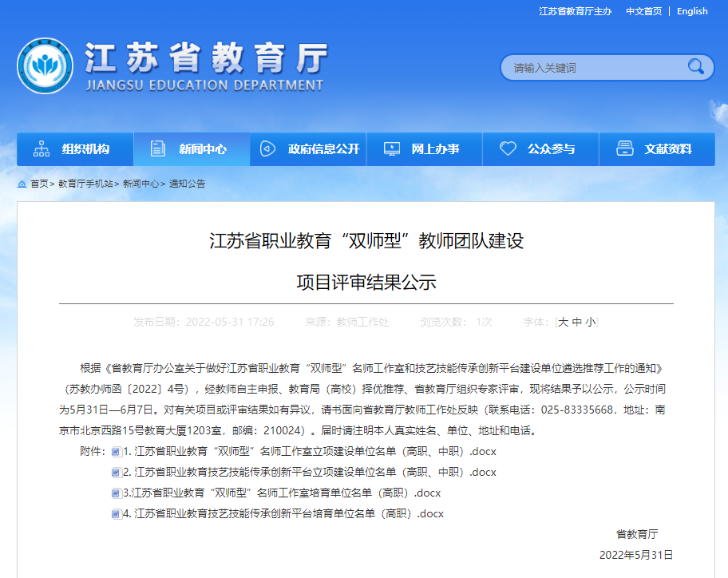This screenshot has height=578, width=728.
Task: Click the Jiangsu Education Department round logo
Action: click(x=45, y=65)
